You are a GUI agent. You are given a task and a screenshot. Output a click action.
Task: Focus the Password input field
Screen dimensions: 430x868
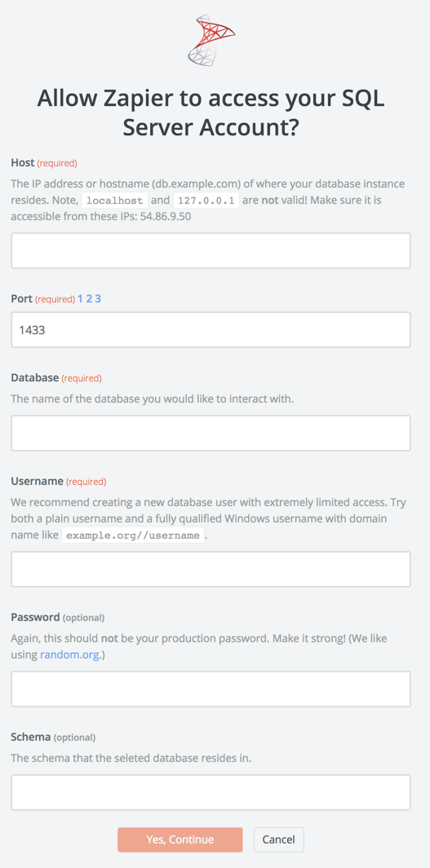[211, 690]
